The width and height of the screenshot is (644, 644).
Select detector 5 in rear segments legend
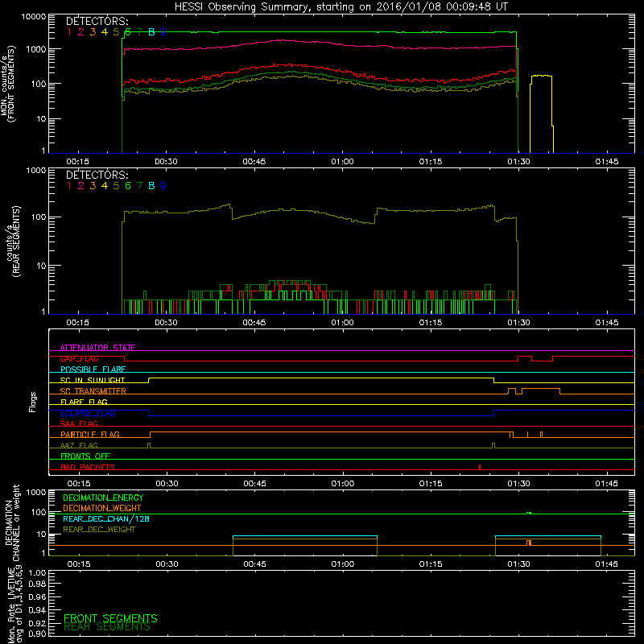click(116, 186)
